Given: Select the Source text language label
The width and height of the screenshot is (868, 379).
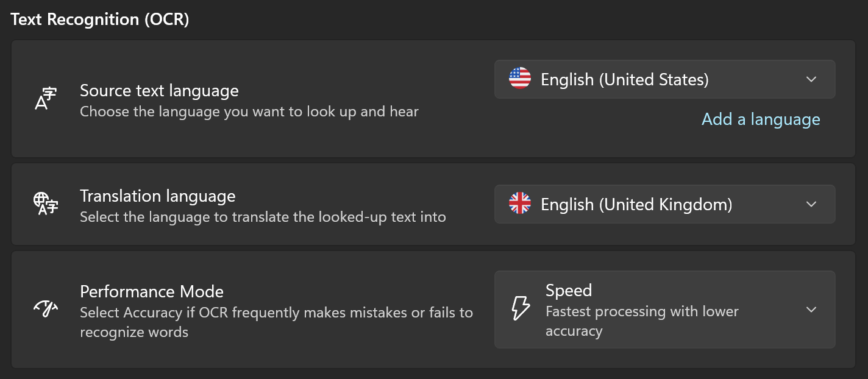Looking at the screenshot, I should point(159,91).
